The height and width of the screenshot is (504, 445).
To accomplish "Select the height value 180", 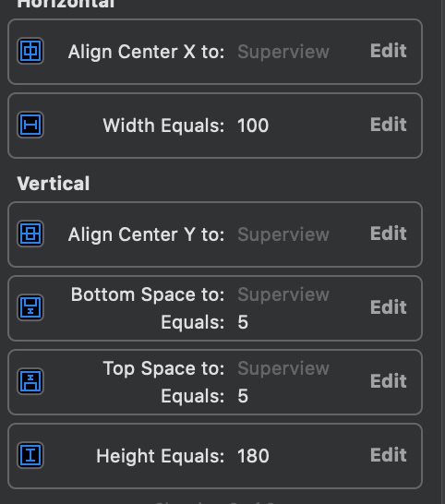I will pos(253,456).
